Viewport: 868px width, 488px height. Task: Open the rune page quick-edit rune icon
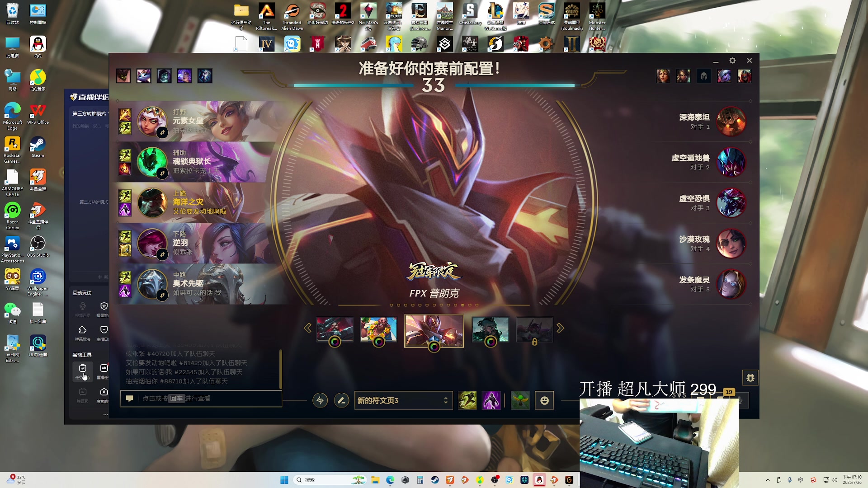point(320,400)
